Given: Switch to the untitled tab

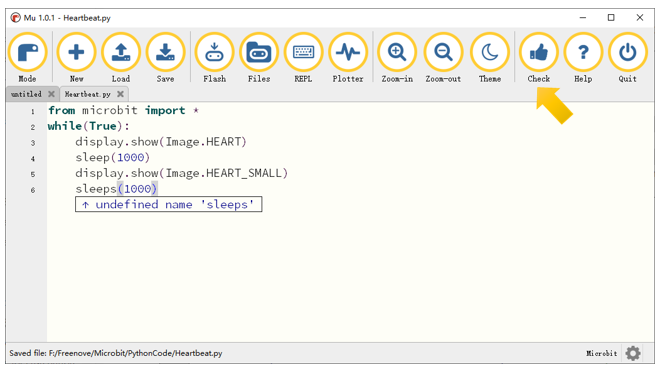Looking at the screenshot, I should click(26, 94).
